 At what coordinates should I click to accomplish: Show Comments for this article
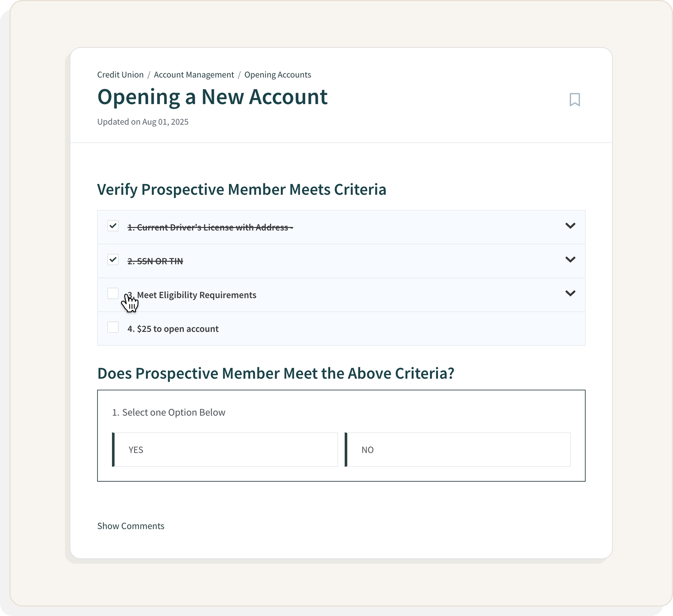pos(130,526)
